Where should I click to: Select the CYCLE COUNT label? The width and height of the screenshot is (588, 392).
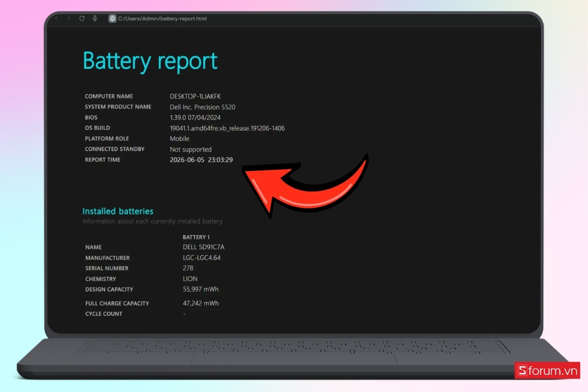pos(104,314)
